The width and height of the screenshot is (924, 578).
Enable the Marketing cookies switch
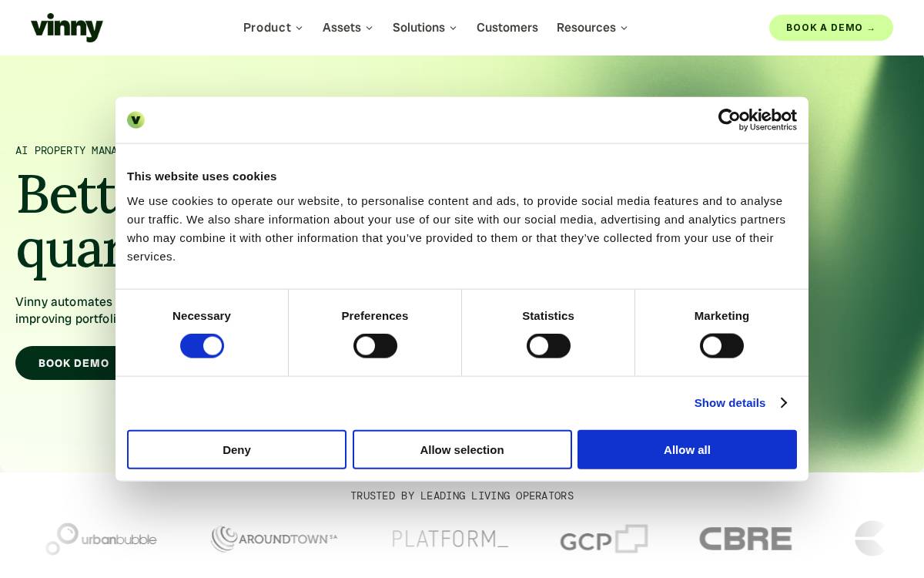pyautogui.click(x=721, y=346)
